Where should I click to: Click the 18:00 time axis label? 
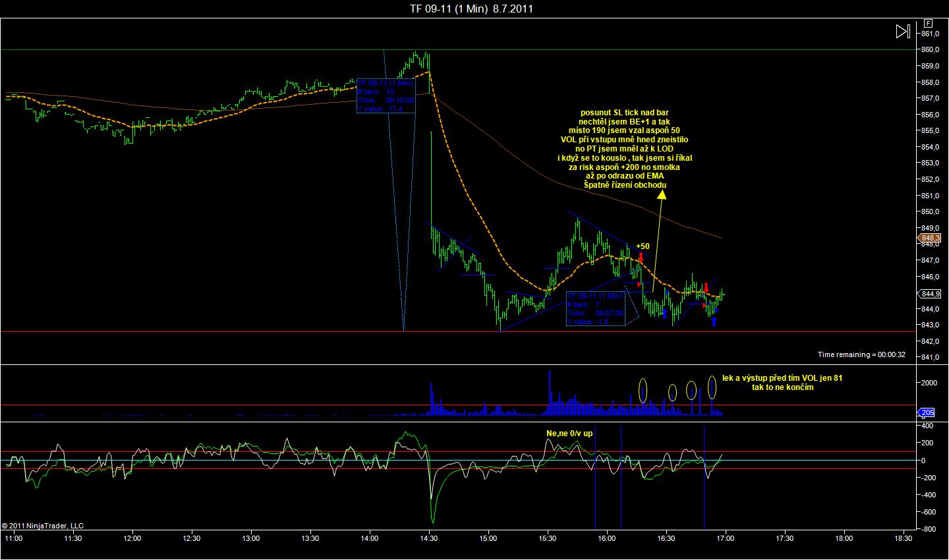point(844,538)
